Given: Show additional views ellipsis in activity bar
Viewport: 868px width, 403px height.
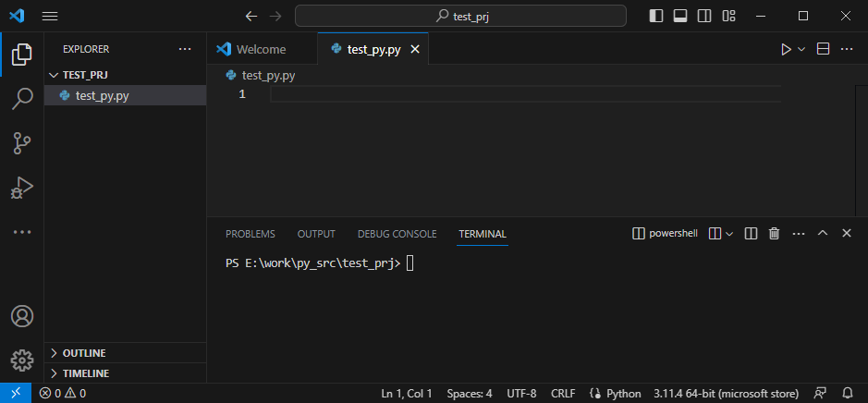Looking at the screenshot, I should 22,232.
